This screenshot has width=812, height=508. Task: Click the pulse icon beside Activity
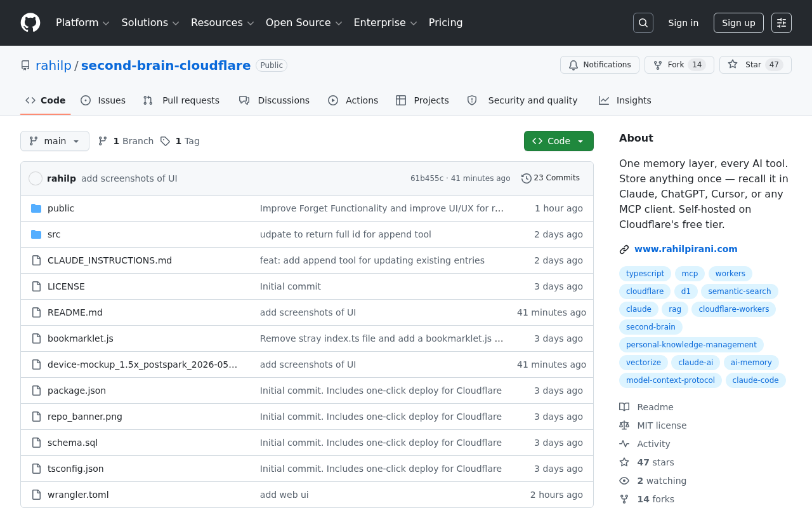tap(624, 444)
